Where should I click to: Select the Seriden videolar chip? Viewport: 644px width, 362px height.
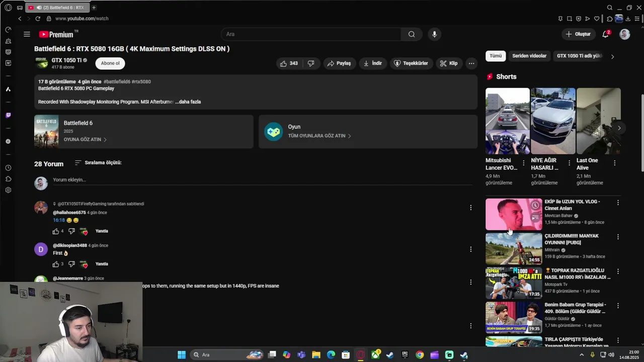pyautogui.click(x=529, y=56)
